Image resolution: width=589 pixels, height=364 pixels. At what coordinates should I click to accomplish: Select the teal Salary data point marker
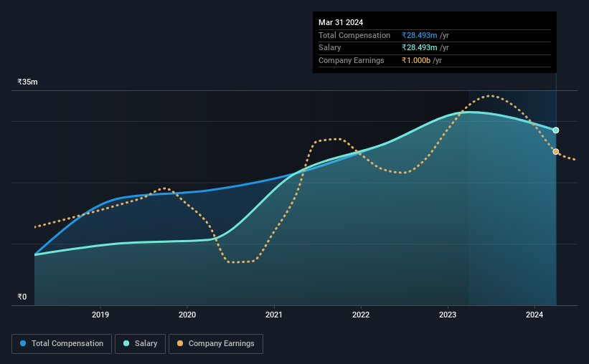point(555,130)
